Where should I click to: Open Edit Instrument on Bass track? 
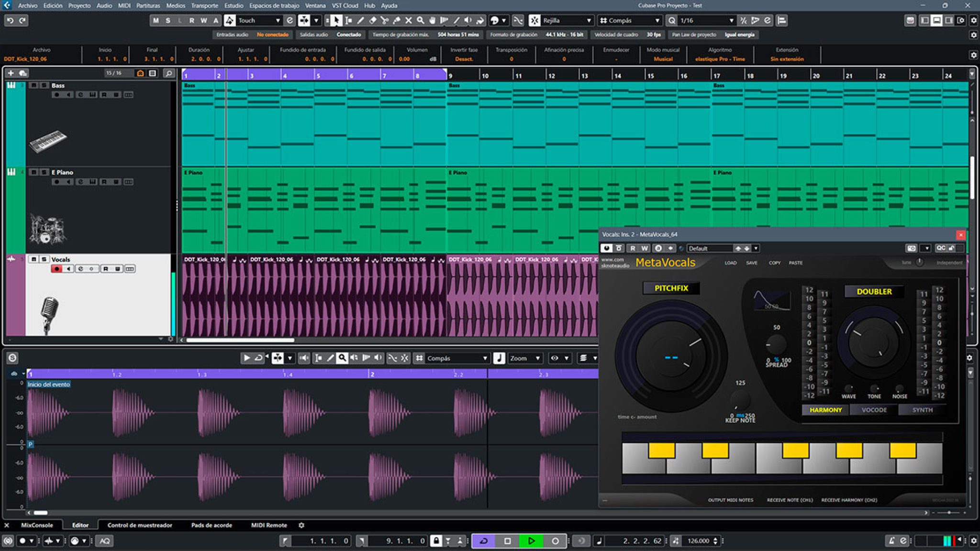[x=93, y=95]
